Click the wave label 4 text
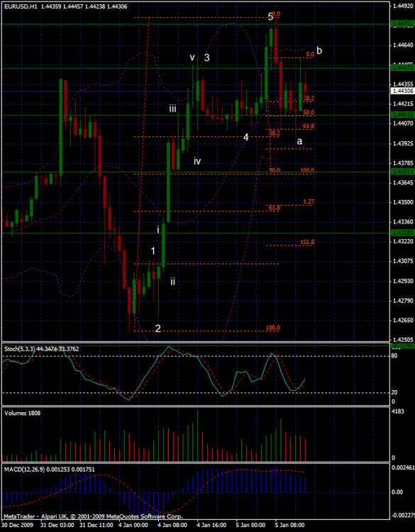This screenshot has width=415, height=532. click(245, 138)
